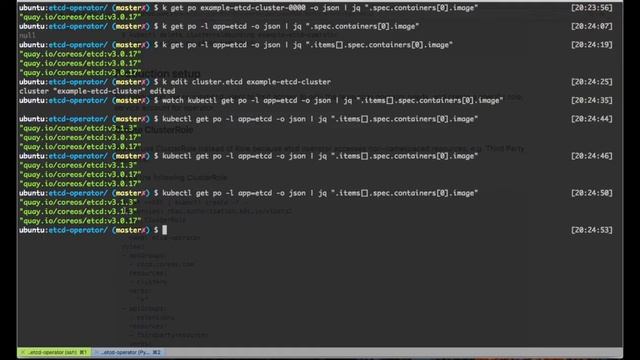The image size is (640, 360).
Task: Click the kubectl get po command at 20:24:50
Action: 320,193
